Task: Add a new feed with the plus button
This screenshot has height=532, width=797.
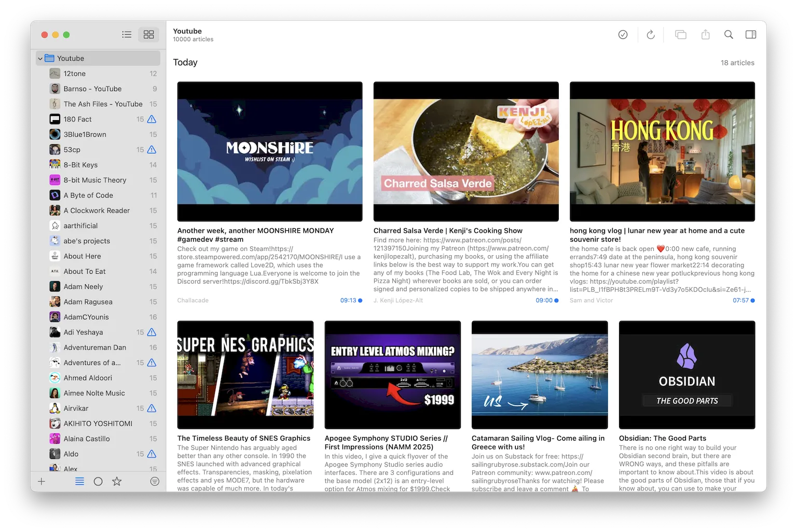Action: pos(42,481)
